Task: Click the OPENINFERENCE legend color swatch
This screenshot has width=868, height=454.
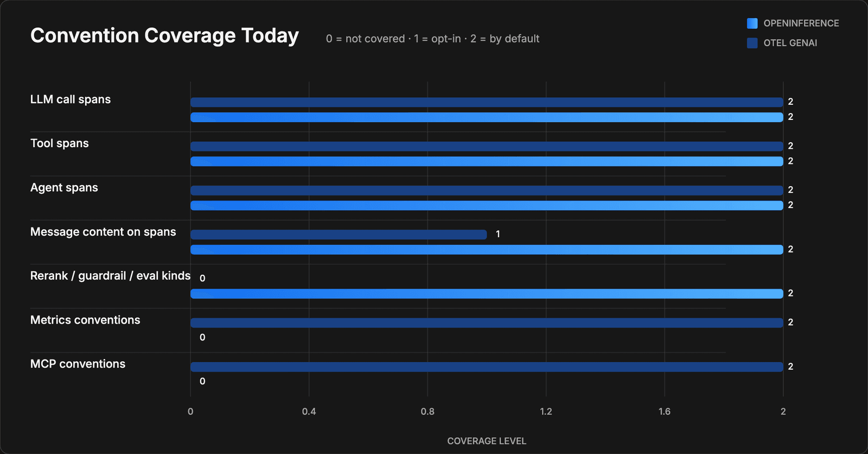Action: [x=752, y=23]
